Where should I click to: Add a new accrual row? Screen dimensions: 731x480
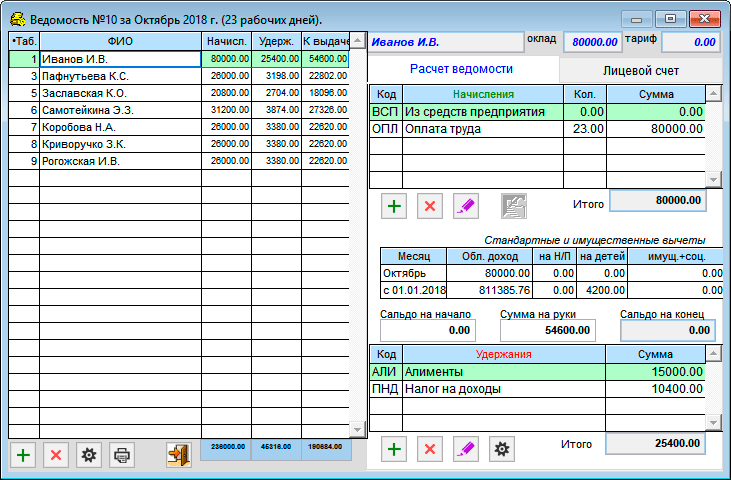click(394, 206)
